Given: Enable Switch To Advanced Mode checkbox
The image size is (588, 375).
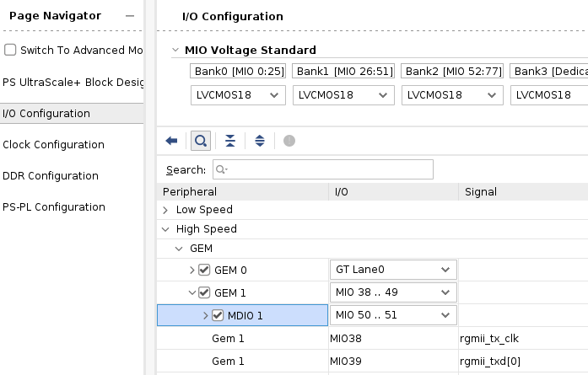Looking at the screenshot, I should point(10,50).
